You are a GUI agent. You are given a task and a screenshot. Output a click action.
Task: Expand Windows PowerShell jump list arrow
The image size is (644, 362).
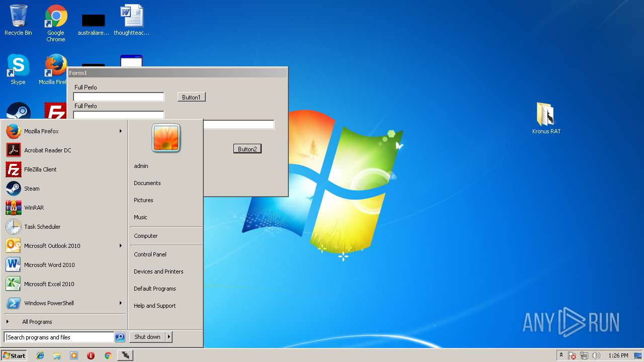pos(120,303)
